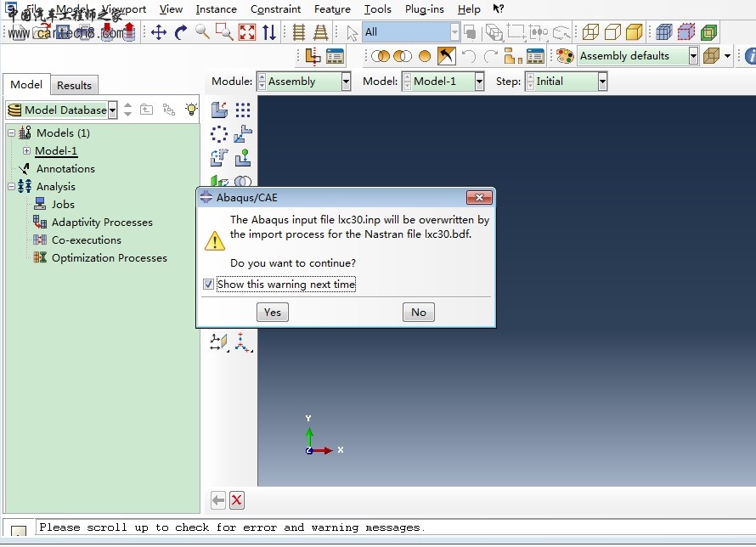The image size is (756, 547).
Task: Select the Rotate View tool
Action: (x=180, y=32)
